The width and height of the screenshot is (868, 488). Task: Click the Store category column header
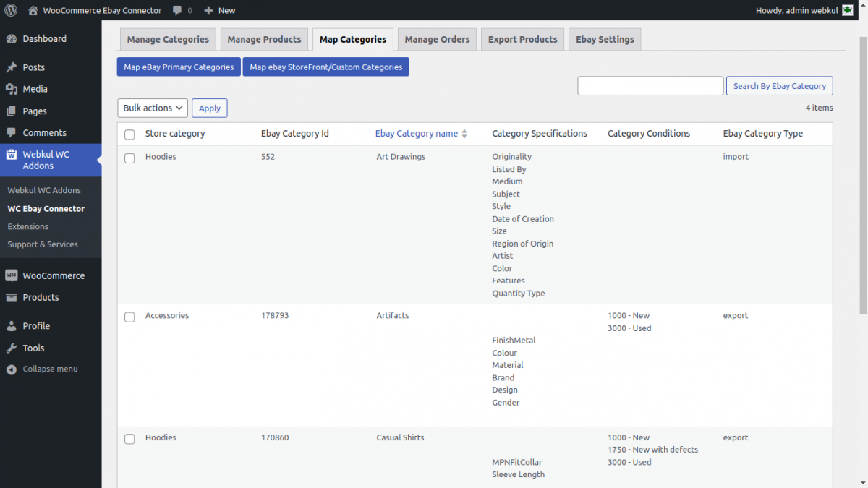pos(175,133)
